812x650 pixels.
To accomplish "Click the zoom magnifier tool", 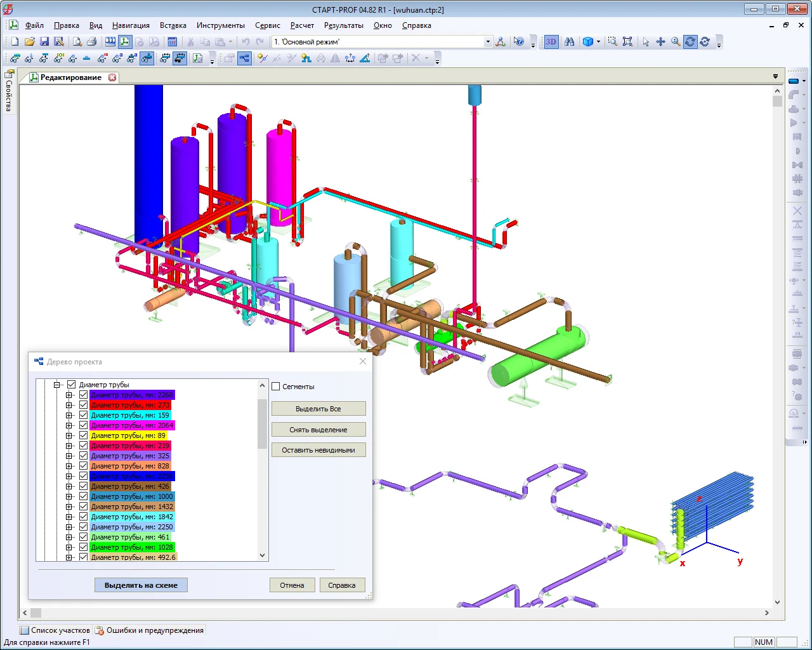I will point(676,42).
